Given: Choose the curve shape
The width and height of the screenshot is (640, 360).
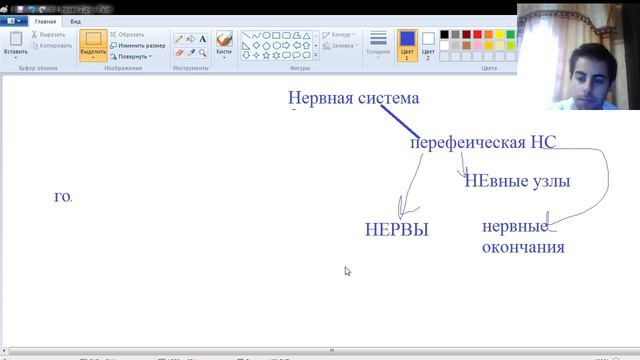Looking at the screenshot, I should click(x=256, y=36).
